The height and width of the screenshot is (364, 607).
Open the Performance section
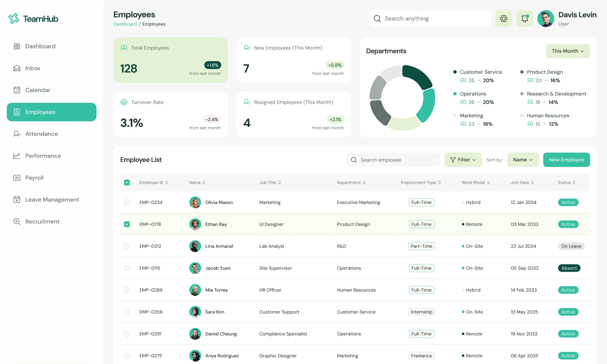tap(43, 156)
